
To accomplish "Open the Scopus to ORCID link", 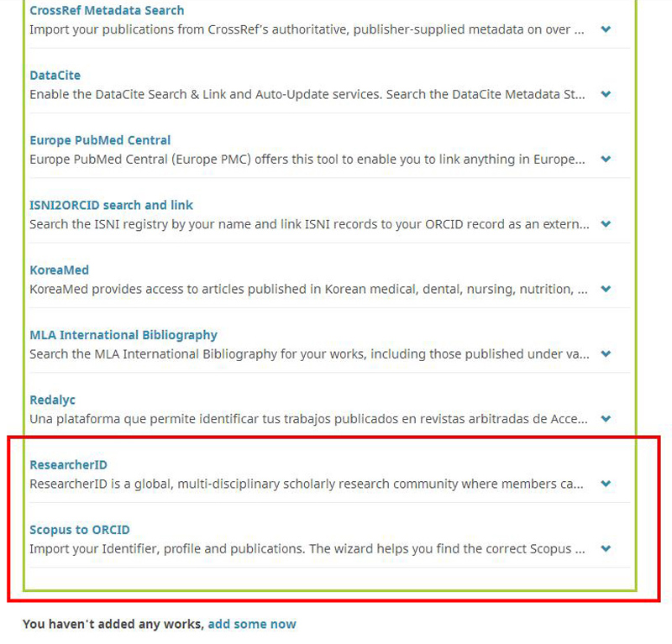I will point(79,530).
